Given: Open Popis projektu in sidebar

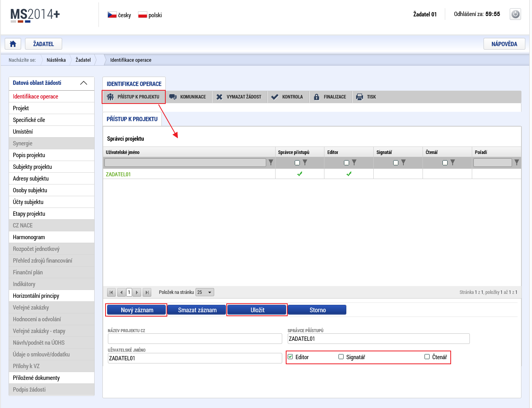Looking at the screenshot, I should (52, 155).
